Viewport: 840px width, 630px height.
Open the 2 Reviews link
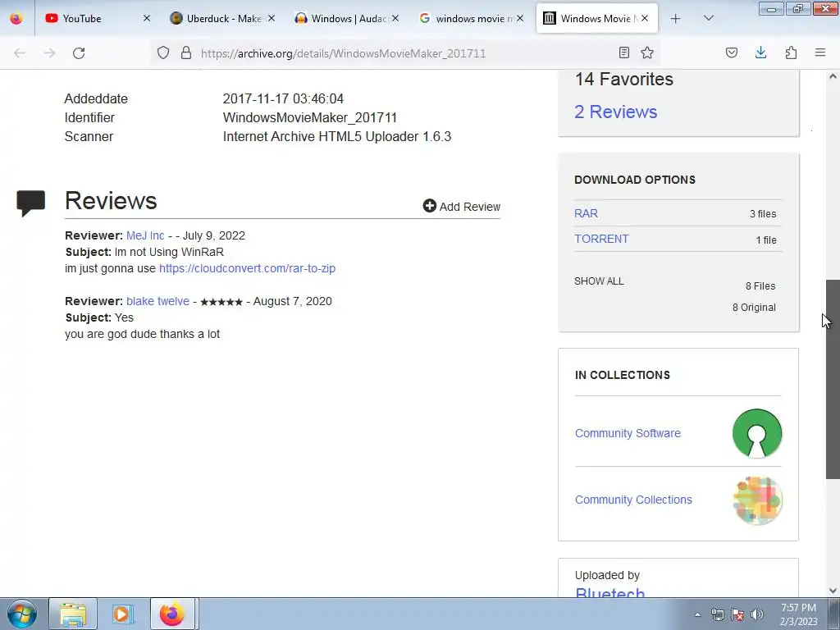pos(615,112)
